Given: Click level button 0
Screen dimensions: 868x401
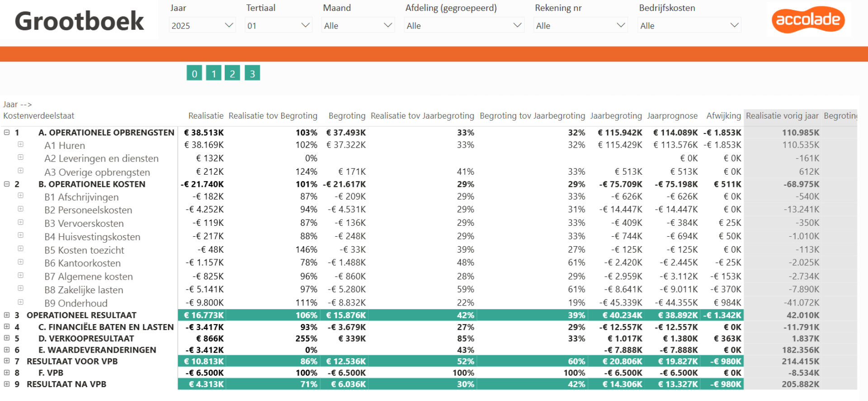Looking at the screenshot, I should tap(194, 73).
